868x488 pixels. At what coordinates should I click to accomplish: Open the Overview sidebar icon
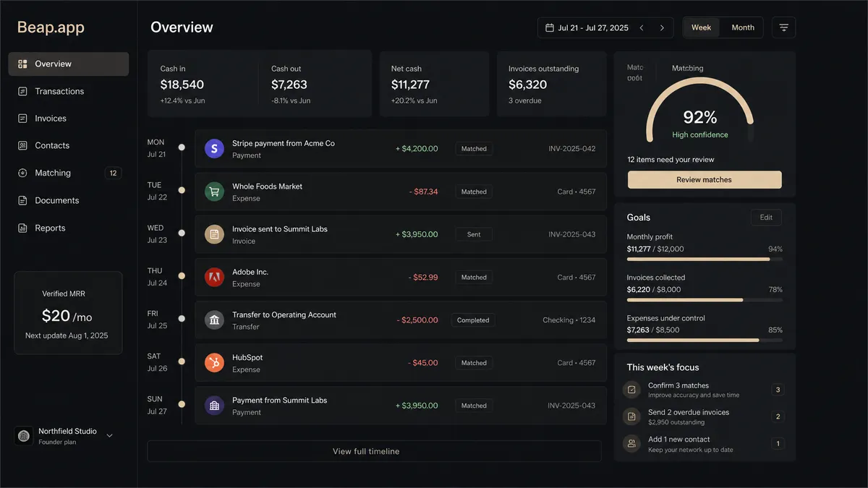click(x=22, y=64)
